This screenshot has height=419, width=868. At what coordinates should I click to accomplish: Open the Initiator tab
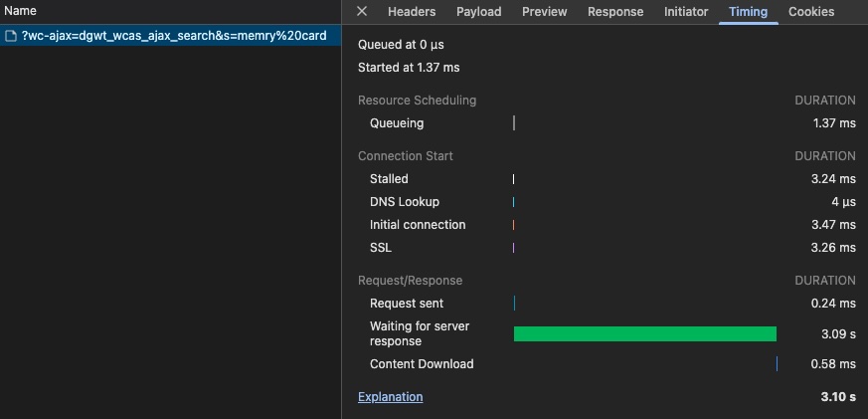686,12
